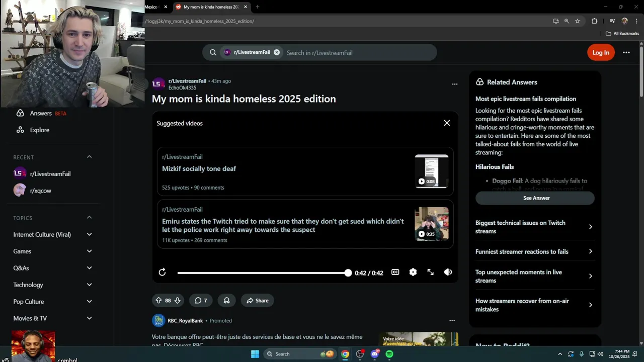Screen dimensions: 644x362
Task: Downvote the post
Action: (x=177, y=300)
